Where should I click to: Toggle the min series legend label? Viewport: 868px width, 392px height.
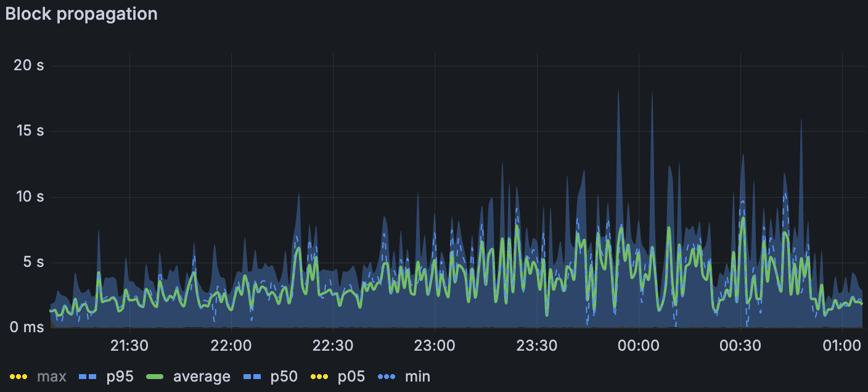point(417,376)
